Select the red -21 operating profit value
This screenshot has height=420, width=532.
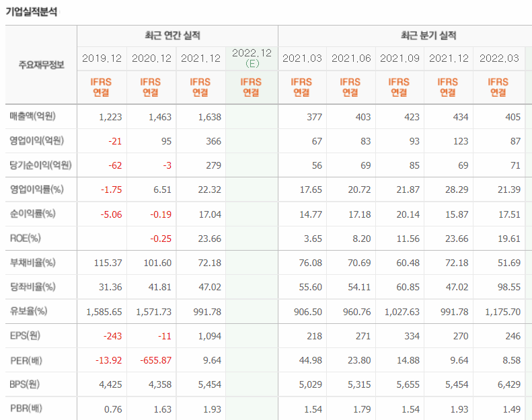[x=115, y=141]
